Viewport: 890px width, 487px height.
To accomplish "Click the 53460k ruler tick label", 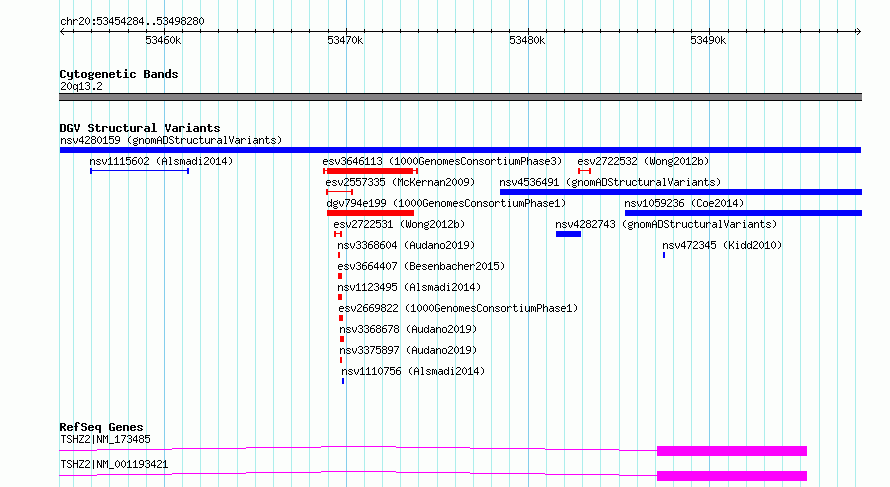I will [163, 40].
